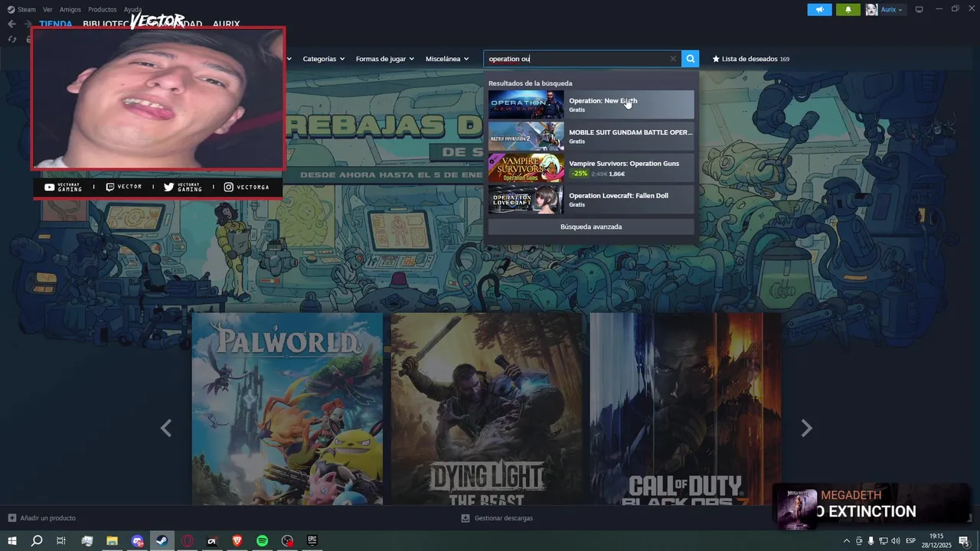Image resolution: width=980 pixels, height=551 pixels.
Task: Open the Discord taskbar icon
Action: point(138,541)
